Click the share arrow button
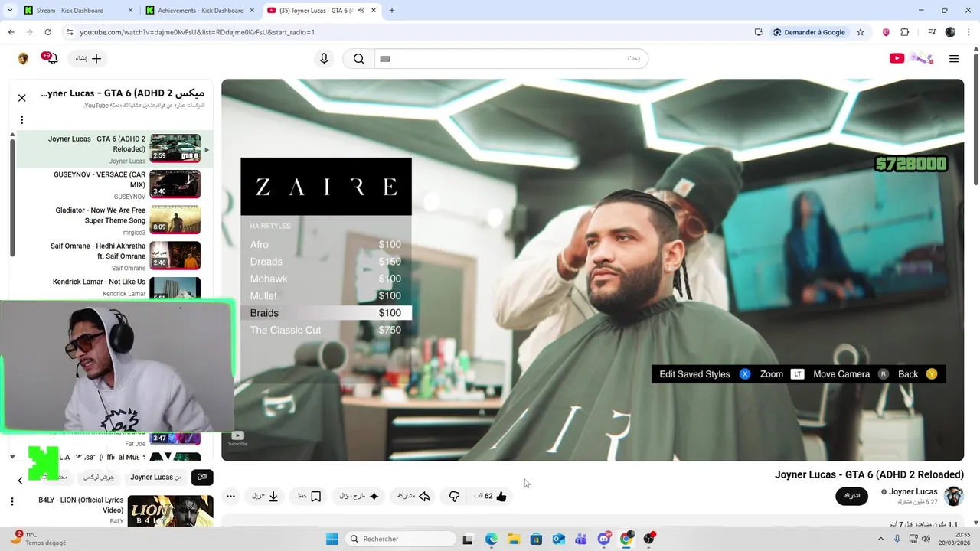Viewport: 980px width, 551px height. [413, 496]
